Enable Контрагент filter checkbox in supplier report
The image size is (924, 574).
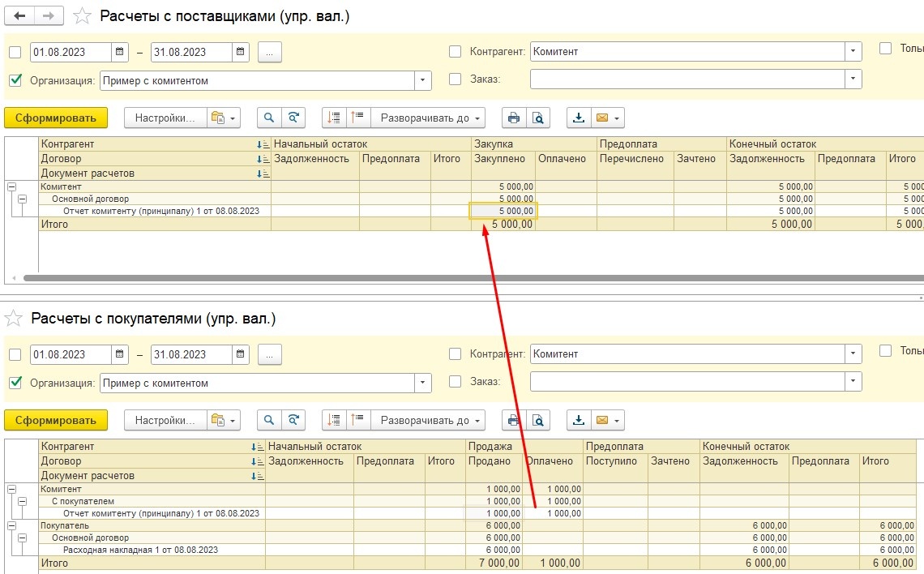456,52
